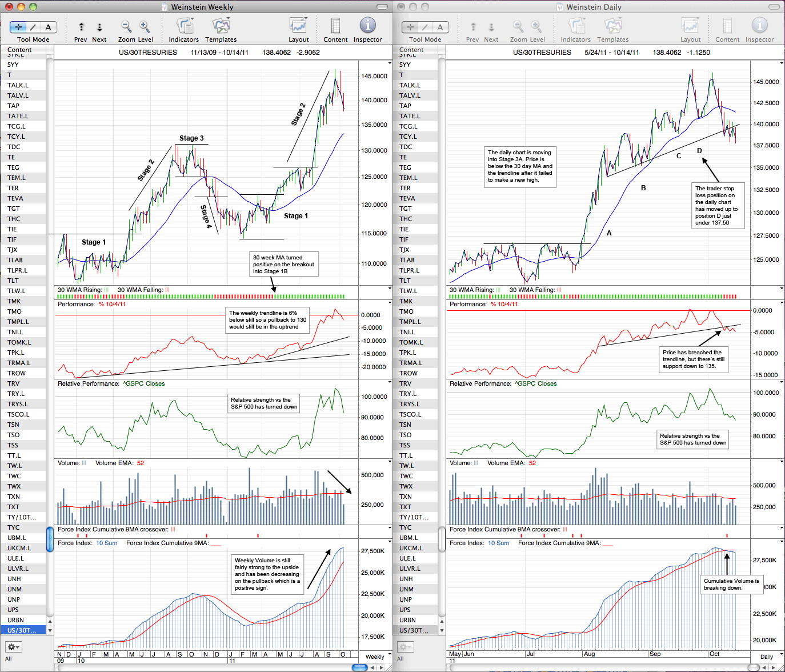Viewport: 785px width, 672px height.
Task: Click Prev arrow in Weinstein Weekly toolbar
Action: pos(81,27)
